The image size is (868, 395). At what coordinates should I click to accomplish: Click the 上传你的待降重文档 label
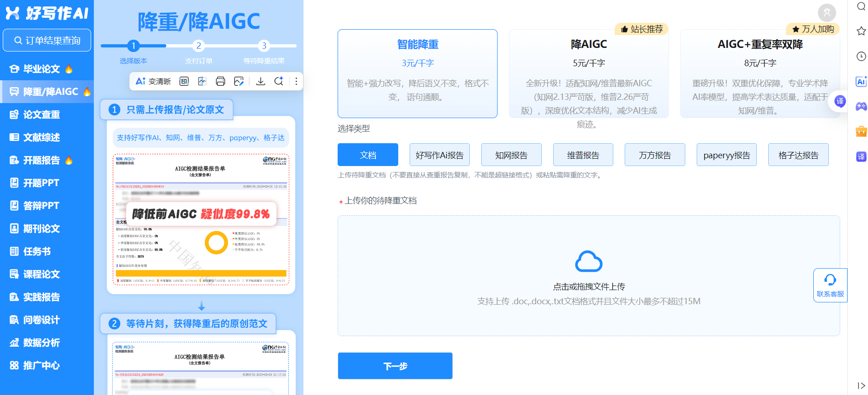(380, 201)
